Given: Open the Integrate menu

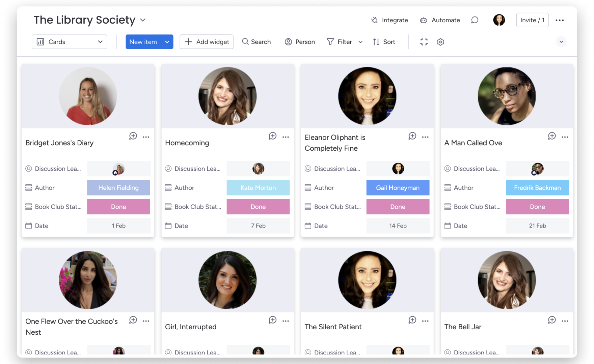Looking at the screenshot, I should pos(389,20).
